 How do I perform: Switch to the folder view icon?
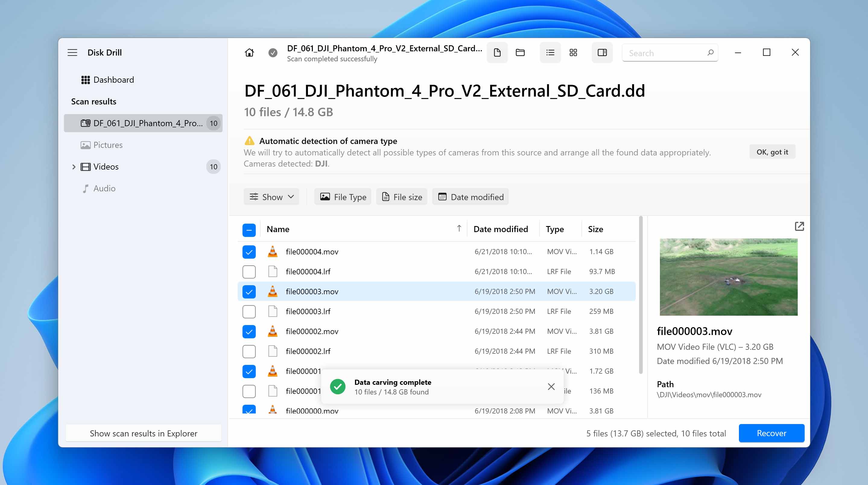(520, 53)
